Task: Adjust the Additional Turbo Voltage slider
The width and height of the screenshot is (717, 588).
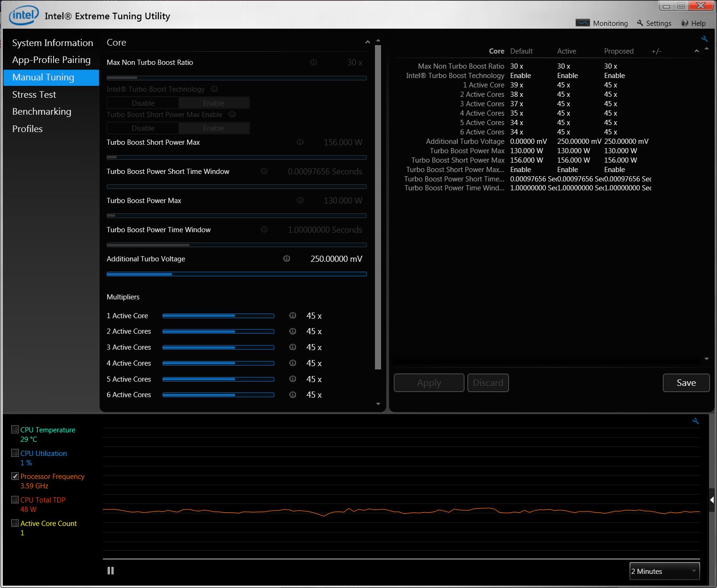Action: 172,274
